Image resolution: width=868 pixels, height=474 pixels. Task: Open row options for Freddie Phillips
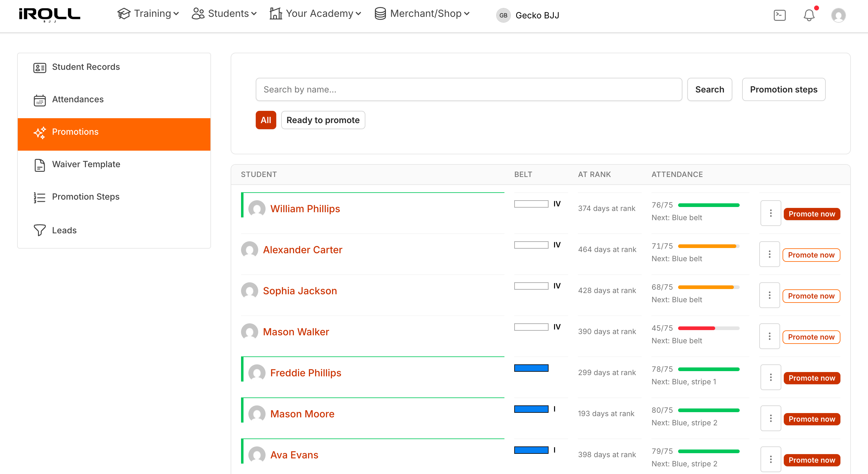[771, 377]
